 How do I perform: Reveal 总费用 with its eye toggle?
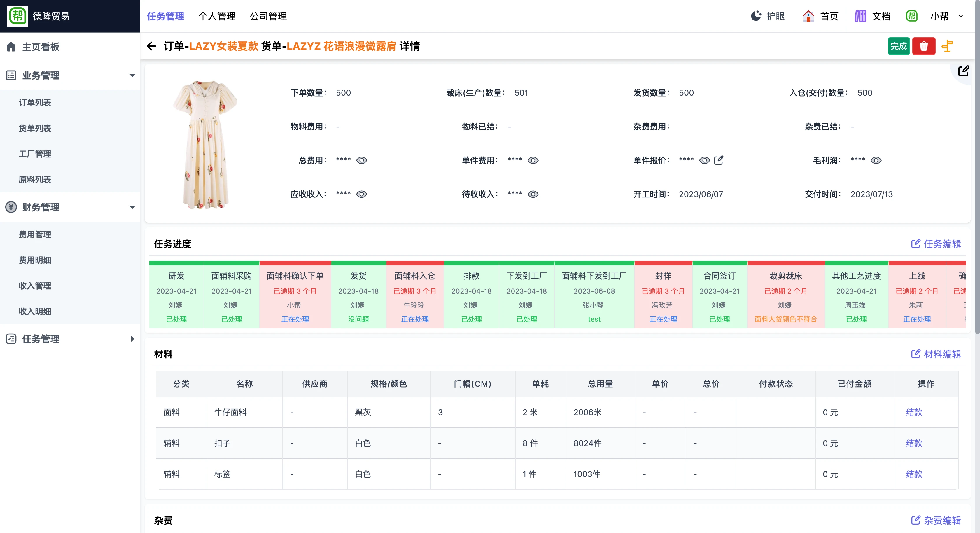point(362,160)
